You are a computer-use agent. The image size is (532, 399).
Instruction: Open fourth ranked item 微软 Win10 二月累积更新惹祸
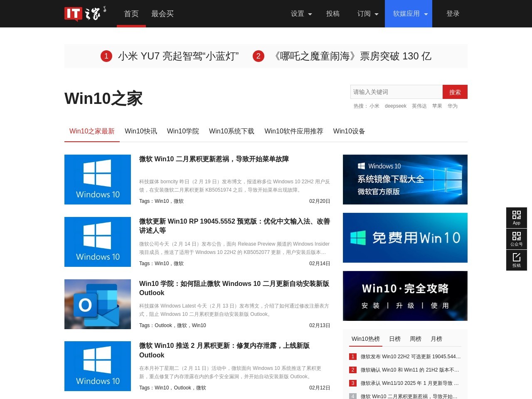coord(409,397)
